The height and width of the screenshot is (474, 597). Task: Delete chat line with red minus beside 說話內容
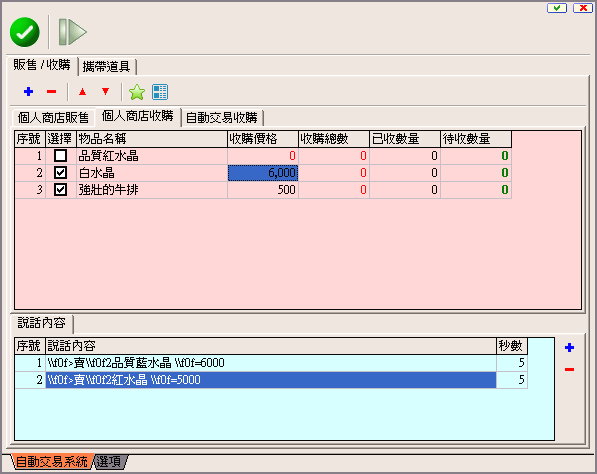click(x=570, y=369)
